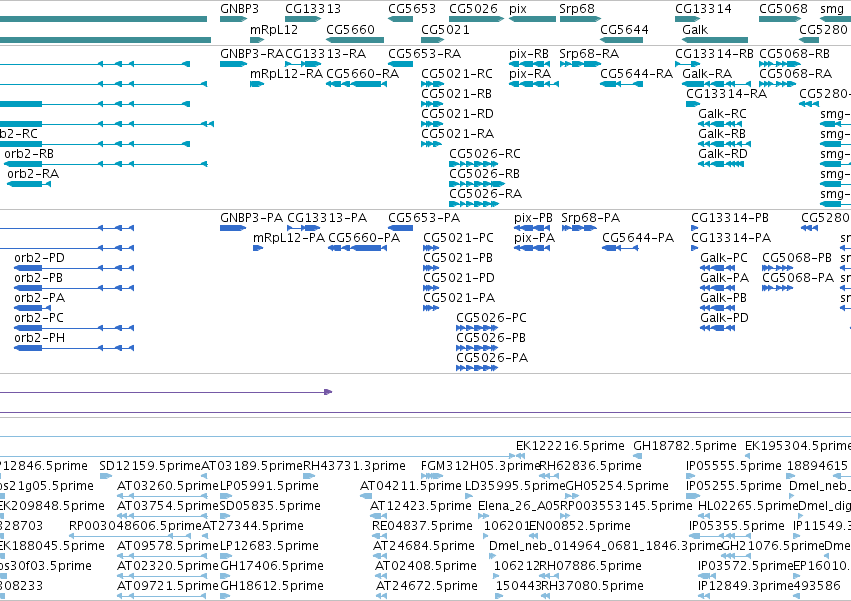Open the LD35995.5prime EST label
Image resolution: width=851 pixels, height=601 pixels.
(516, 486)
